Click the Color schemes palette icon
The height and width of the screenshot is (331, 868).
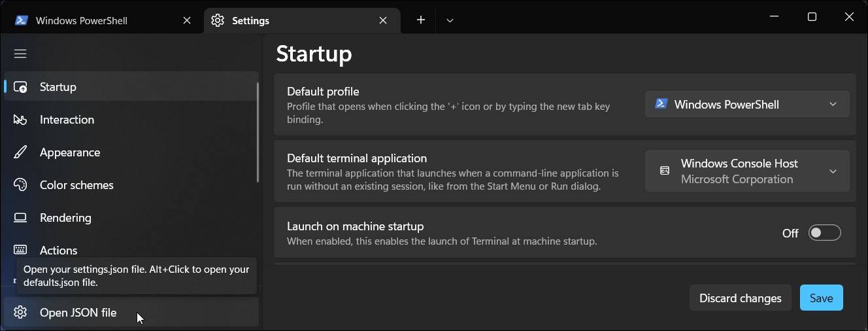click(20, 185)
